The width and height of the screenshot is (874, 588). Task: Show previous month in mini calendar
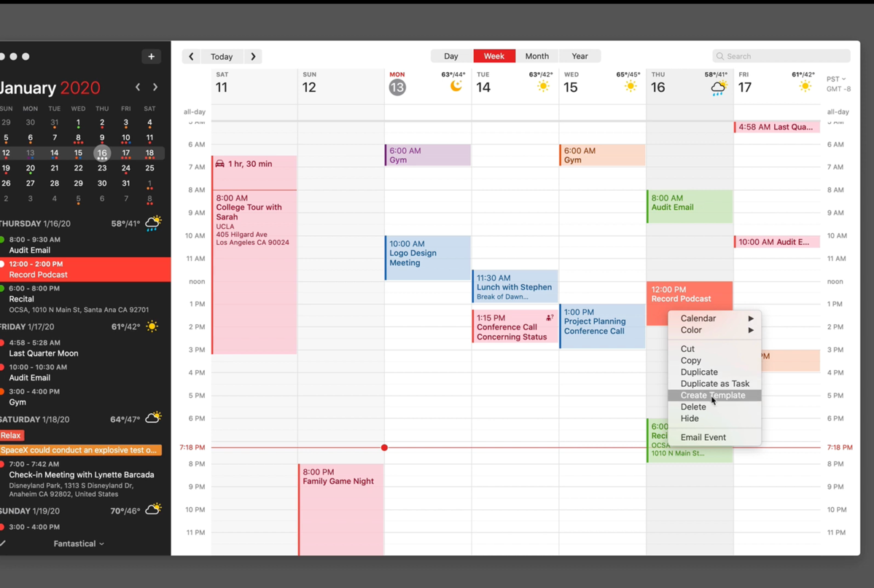click(x=138, y=87)
